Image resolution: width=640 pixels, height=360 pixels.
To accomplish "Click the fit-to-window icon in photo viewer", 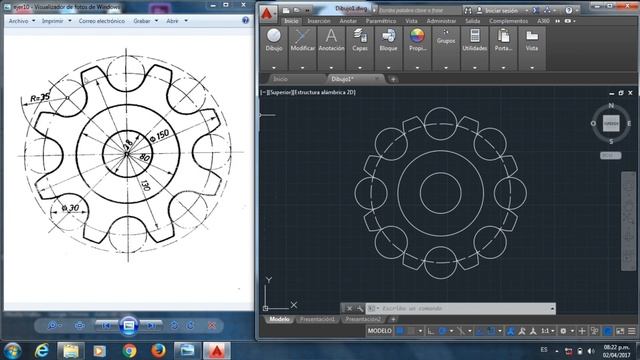I will pos(80,325).
